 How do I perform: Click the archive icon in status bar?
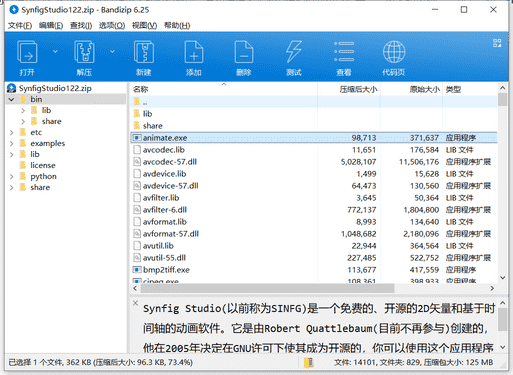pos(309,362)
